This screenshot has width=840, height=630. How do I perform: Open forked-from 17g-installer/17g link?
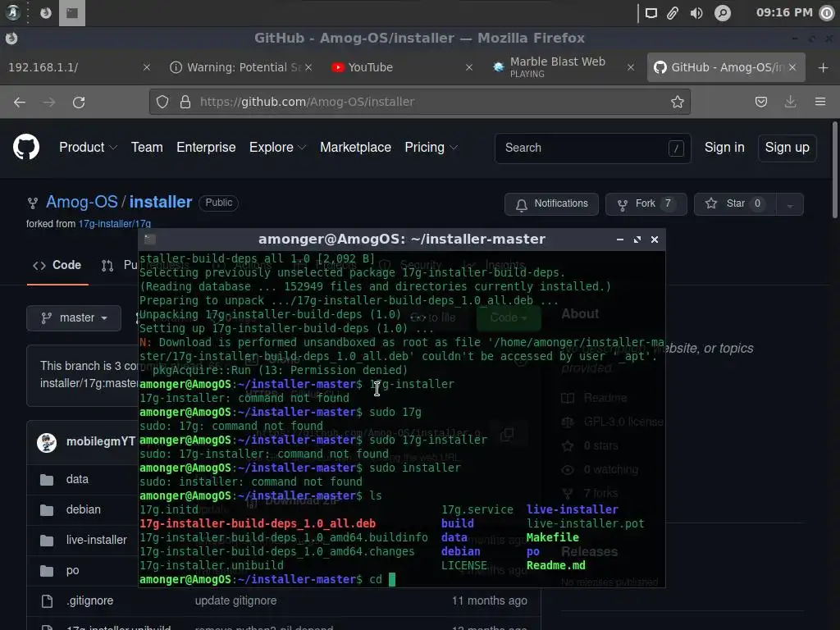114,224
